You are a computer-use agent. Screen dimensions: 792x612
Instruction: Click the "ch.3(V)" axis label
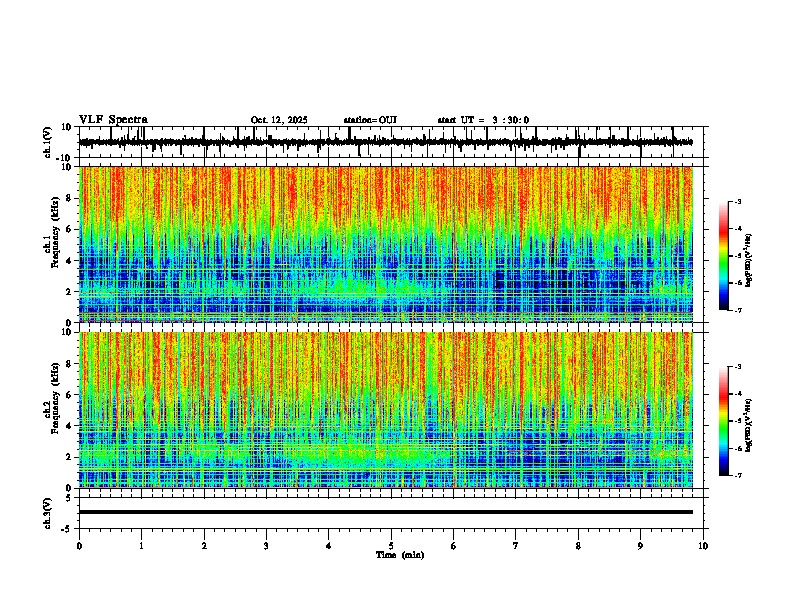(47, 513)
